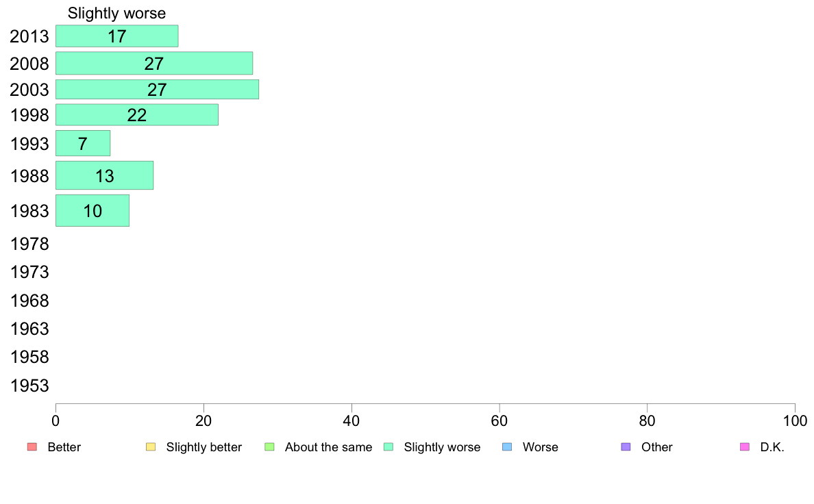Select the 100 axis tick label
This screenshot has width=814, height=504.
point(795,421)
